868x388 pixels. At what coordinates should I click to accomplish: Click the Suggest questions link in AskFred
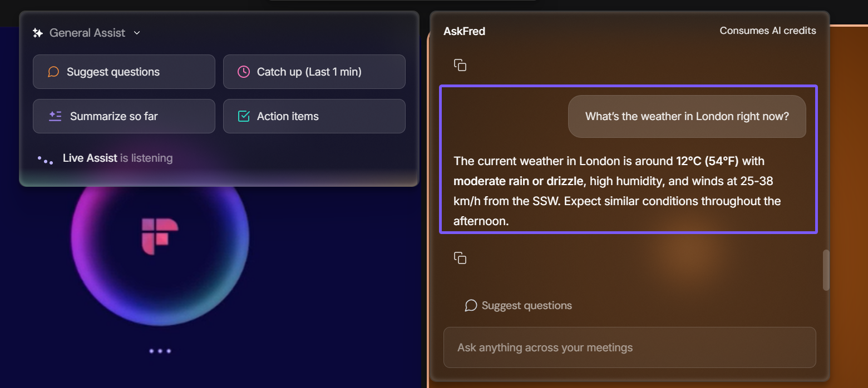[x=526, y=306]
